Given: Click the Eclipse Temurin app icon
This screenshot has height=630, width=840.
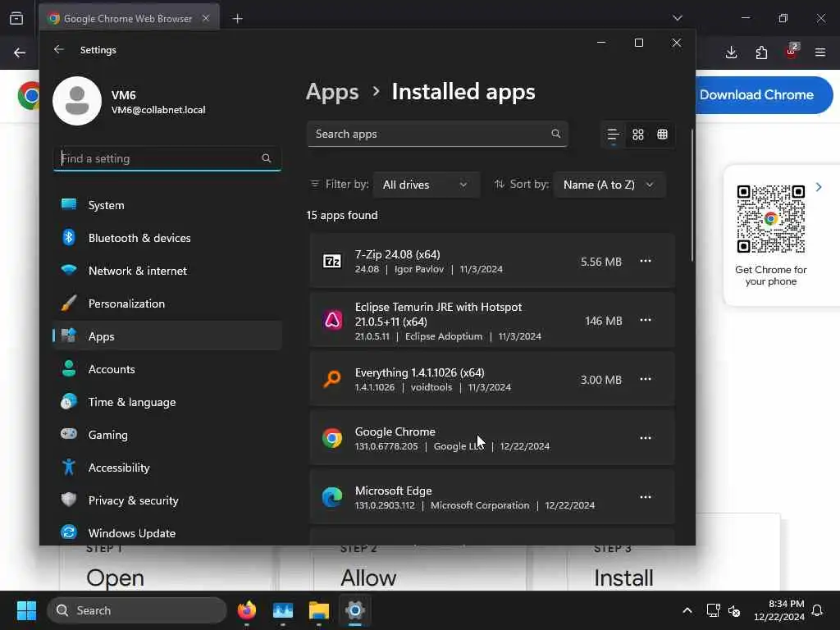Looking at the screenshot, I should [332, 321].
